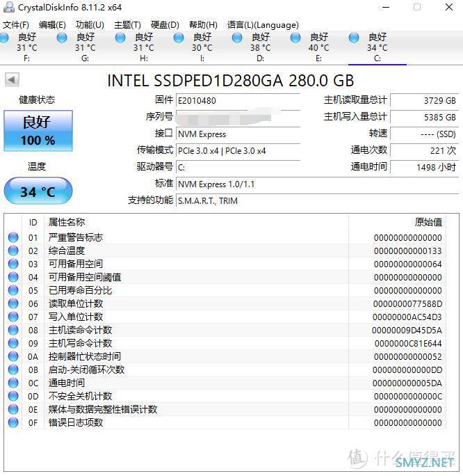Click the 主机读取量总计 value 3729 GB
Viewport: 463px width, 476px height.
coord(425,100)
